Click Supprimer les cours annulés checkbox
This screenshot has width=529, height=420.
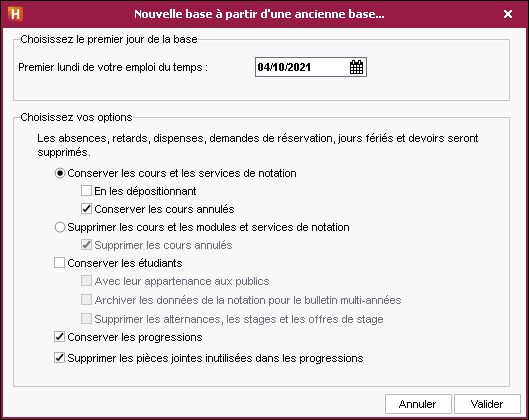coord(86,245)
